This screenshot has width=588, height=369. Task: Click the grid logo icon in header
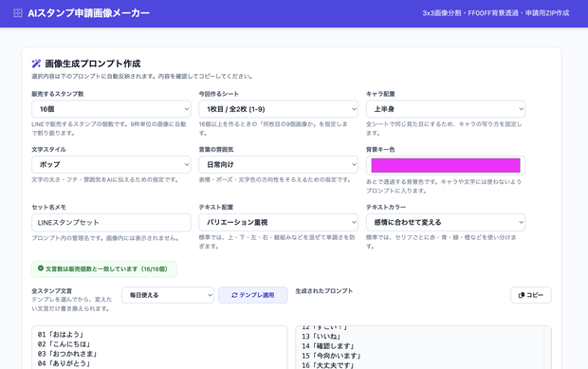click(x=18, y=13)
